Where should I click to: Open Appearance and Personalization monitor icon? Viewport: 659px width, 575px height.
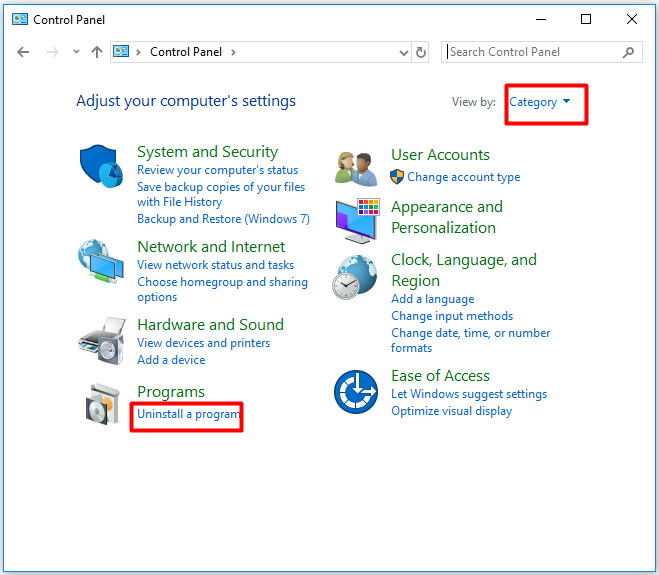point(356,220)
